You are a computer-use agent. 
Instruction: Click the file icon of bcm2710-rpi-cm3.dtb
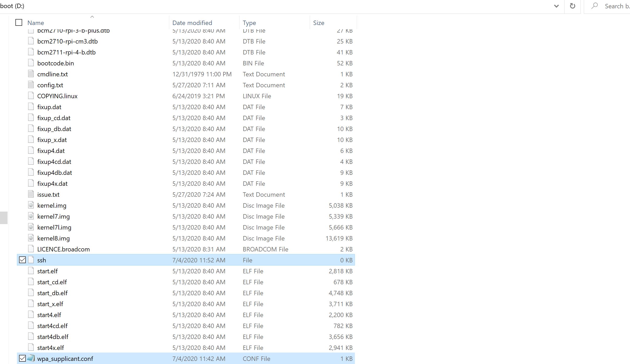31,41
